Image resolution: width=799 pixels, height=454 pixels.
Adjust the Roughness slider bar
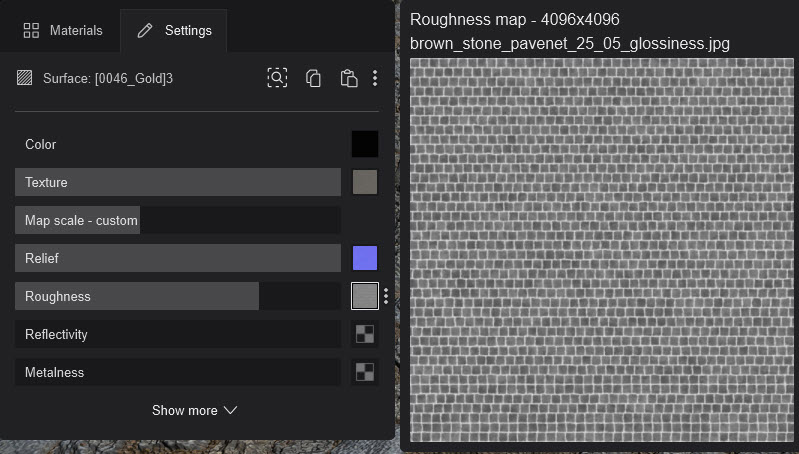point(178,296)
